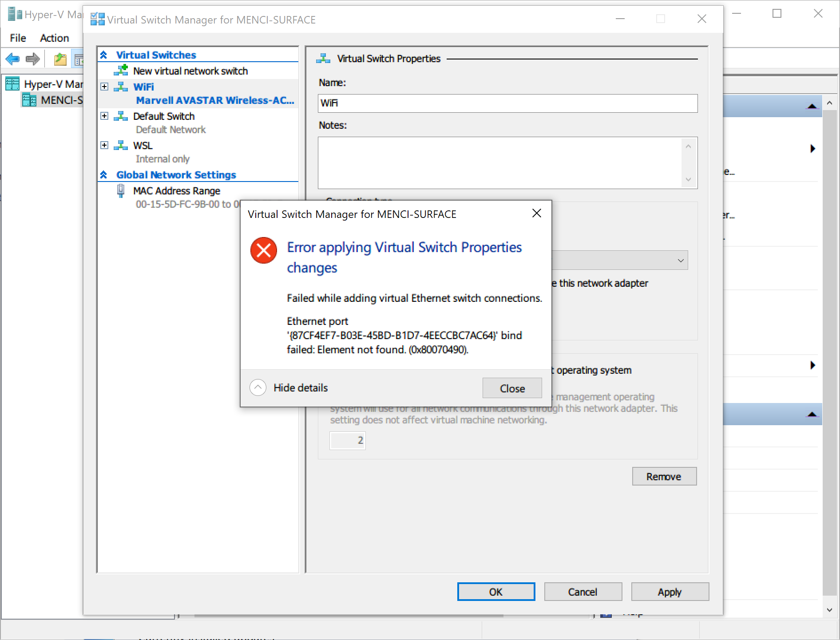This screenshot has width=840, height=640.
Task: Close the error dialog with Close button
Action: coord(512,388)
